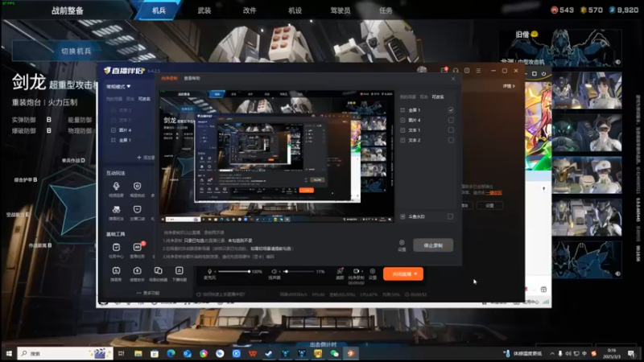Click the 纯净录制 recorder icon in bottom bar
The width and height of the screenshot is (644, 362).
pos(356,272)
